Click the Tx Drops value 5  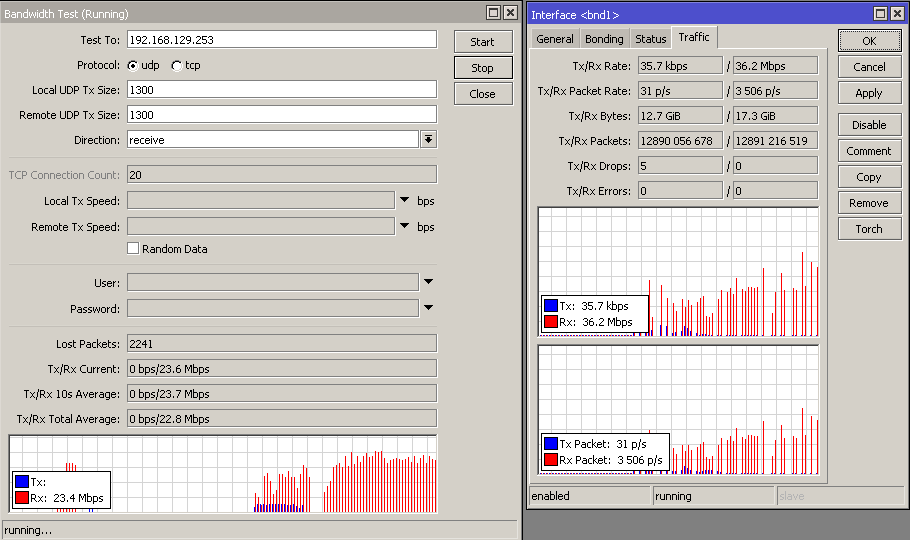coord(680,165)
